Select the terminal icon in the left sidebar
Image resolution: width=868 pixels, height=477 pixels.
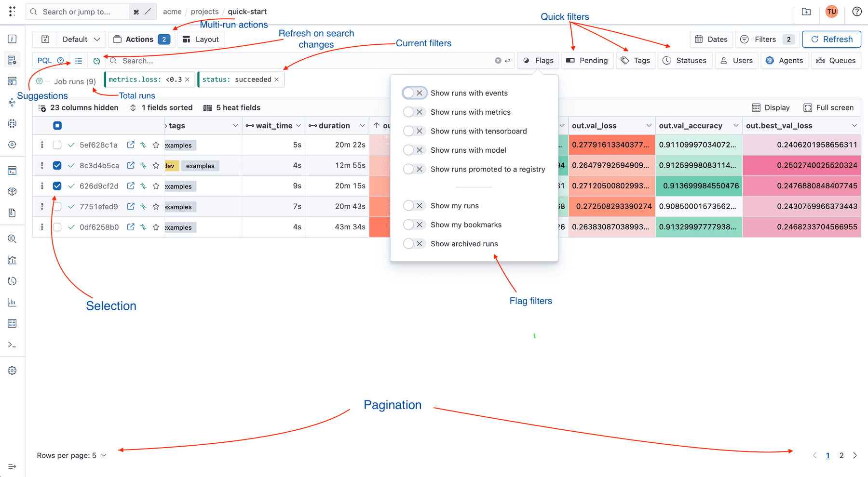pos(12,344)
